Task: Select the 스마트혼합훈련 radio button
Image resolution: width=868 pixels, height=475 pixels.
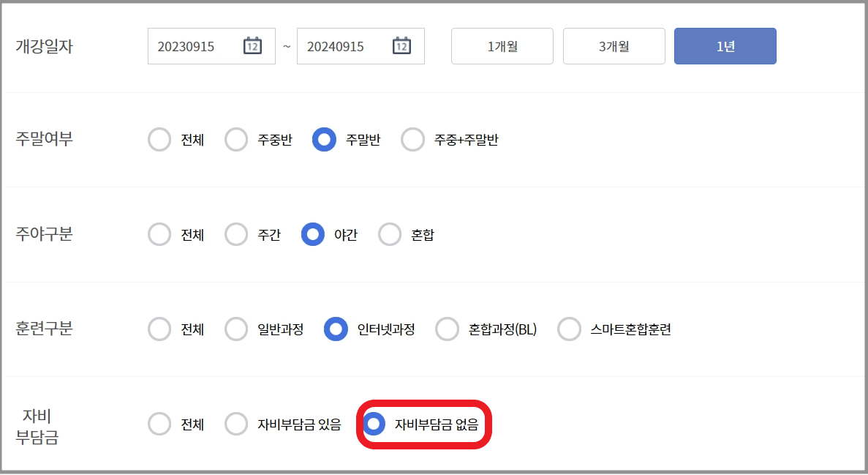Action: click(x=569, y=329)
